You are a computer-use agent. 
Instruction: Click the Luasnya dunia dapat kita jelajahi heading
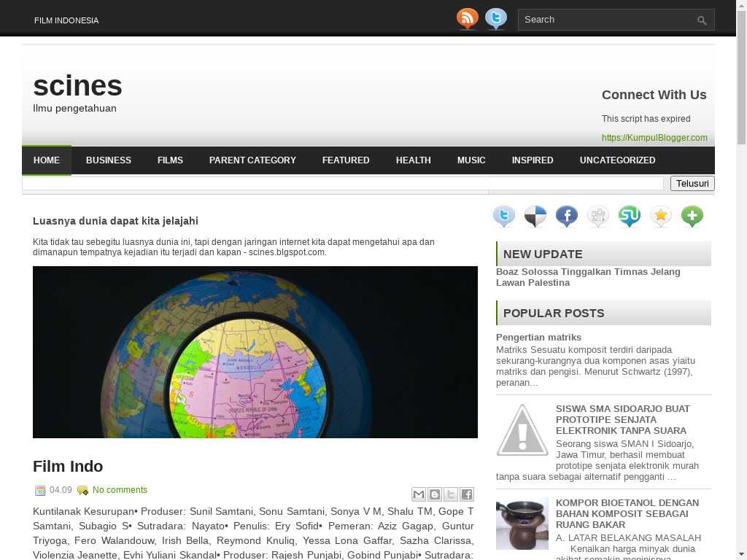pyautogui.click(x=115, y=221)
